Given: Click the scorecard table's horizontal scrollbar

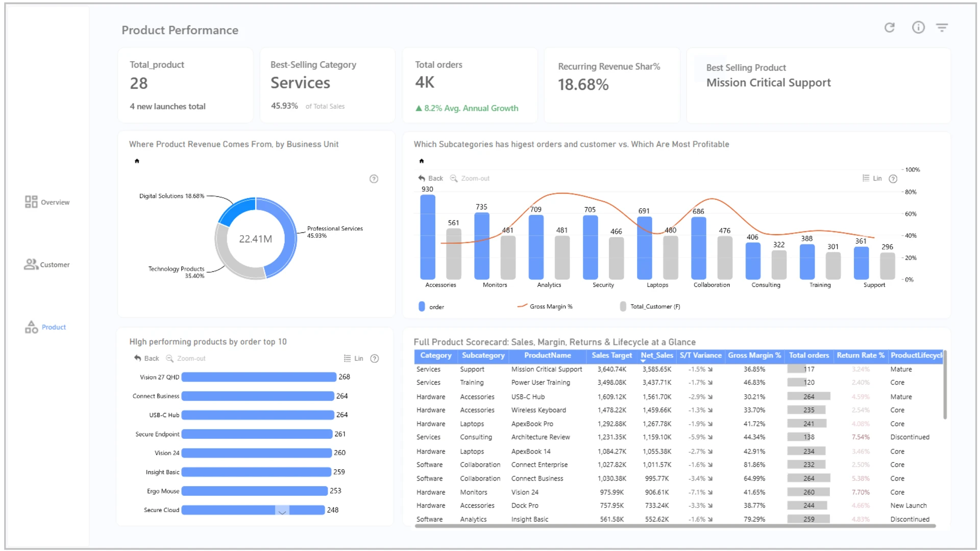Looking at the screenshot, I should (x=675, y=526).
